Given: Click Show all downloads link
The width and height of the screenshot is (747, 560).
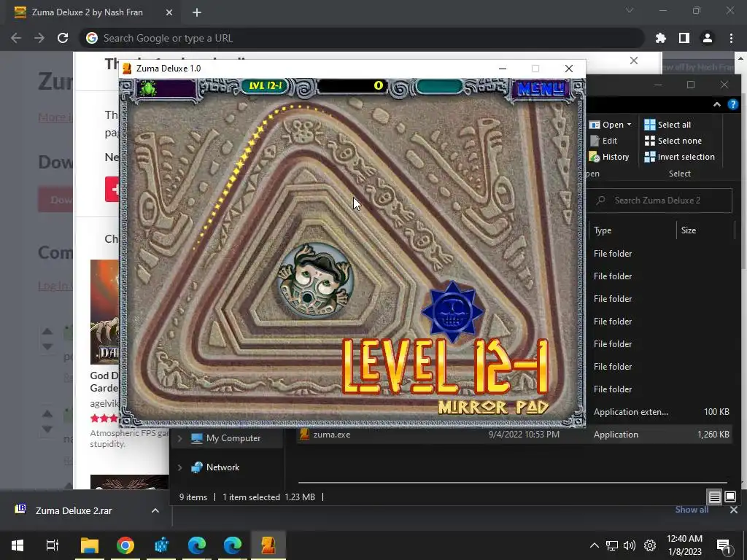Looking at the screenshot, I should pyautogui.click(x=692, y=510).
